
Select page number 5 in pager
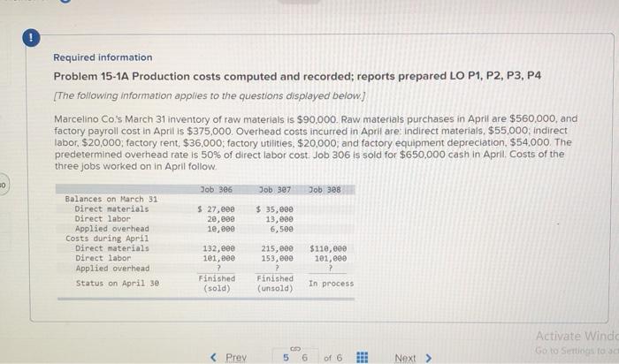(x=286, y=358)
